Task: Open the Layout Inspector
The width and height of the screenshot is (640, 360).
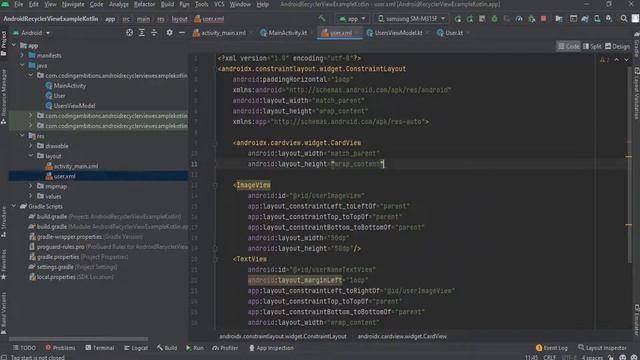Action: pos(602,348)
